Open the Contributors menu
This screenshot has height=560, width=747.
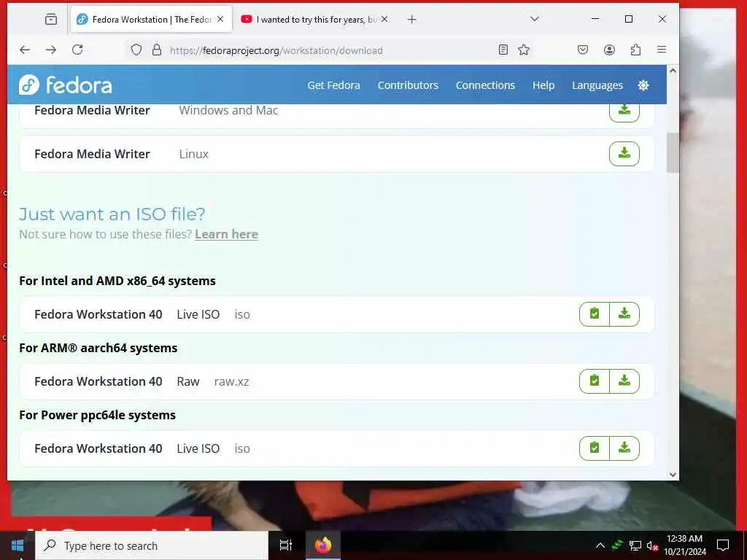coord(408,85)
